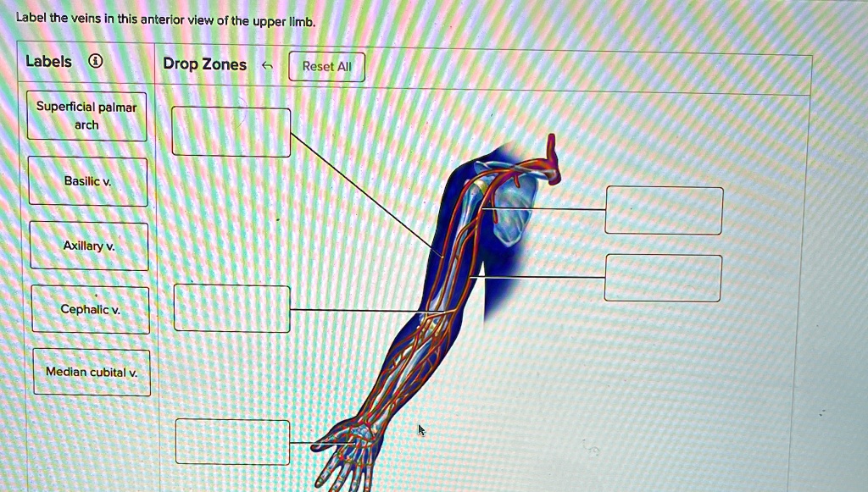Click the Labels panel heading
868x492 pixels.
tap(52, 60)
